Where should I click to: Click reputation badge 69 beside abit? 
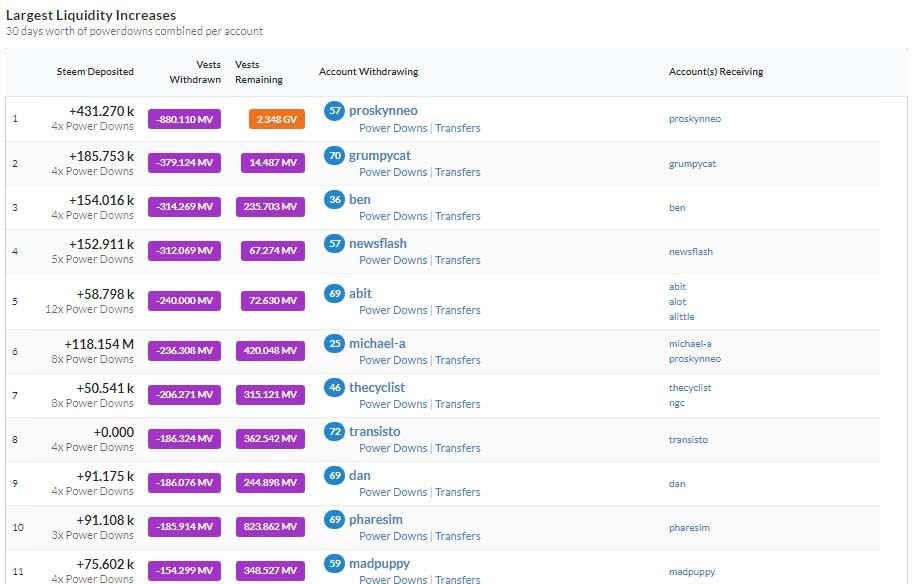coord(334,293)
